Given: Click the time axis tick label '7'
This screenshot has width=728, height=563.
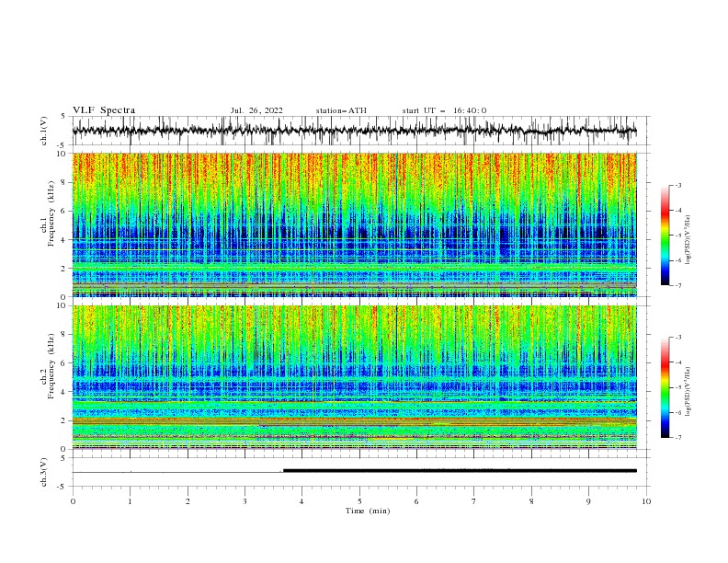Looking at the screenshot, I should [474, 501].
